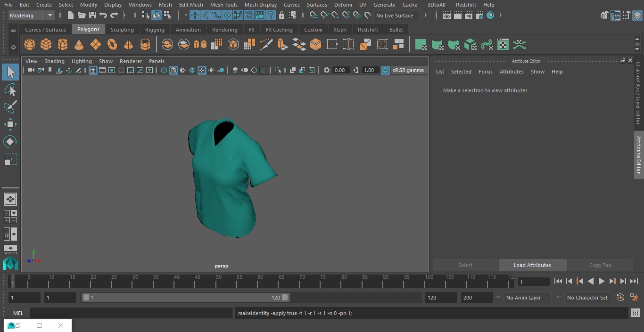Toggle the viewport grid display

click(93, 70)
